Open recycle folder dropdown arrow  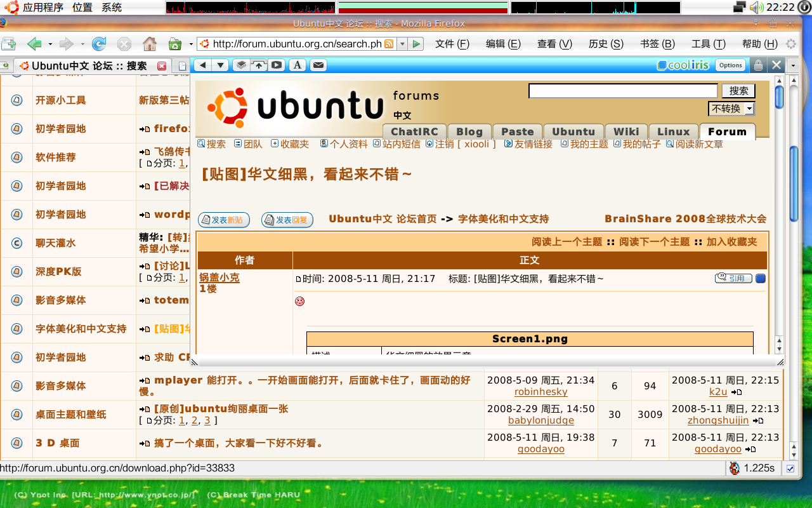(191, 44)
